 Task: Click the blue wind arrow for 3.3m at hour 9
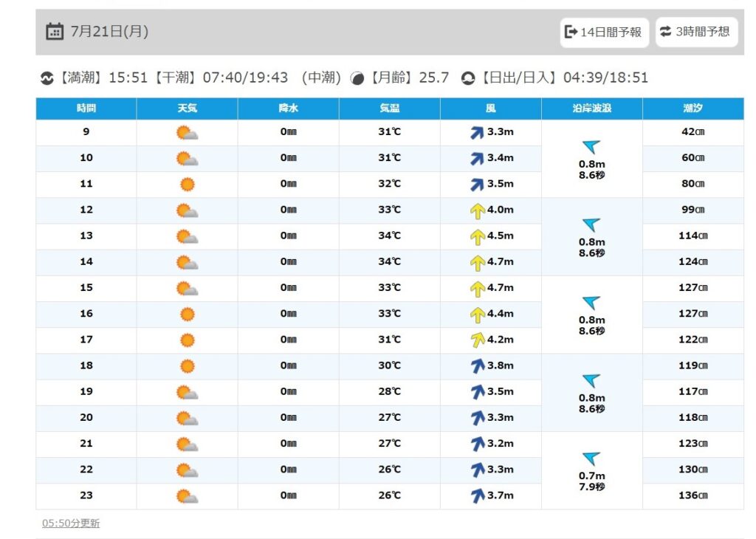click(477, 133)
